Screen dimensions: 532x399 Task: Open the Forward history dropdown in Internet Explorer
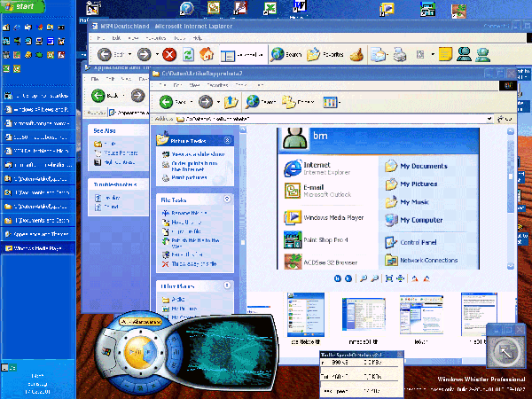point(157,54)
